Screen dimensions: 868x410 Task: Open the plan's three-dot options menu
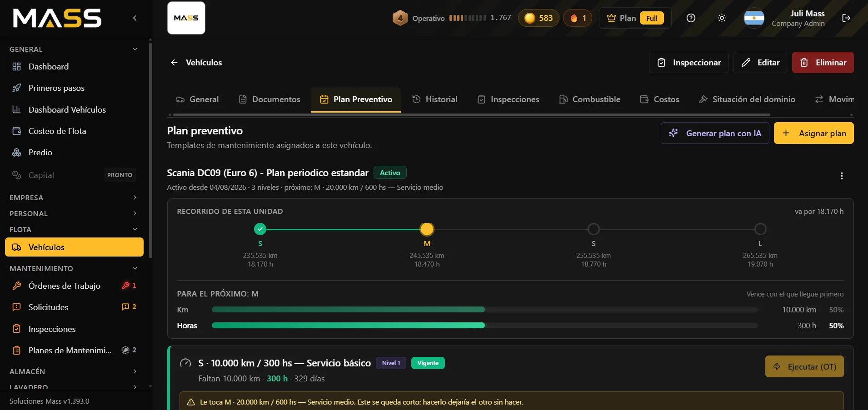click(x=842, y=176)
